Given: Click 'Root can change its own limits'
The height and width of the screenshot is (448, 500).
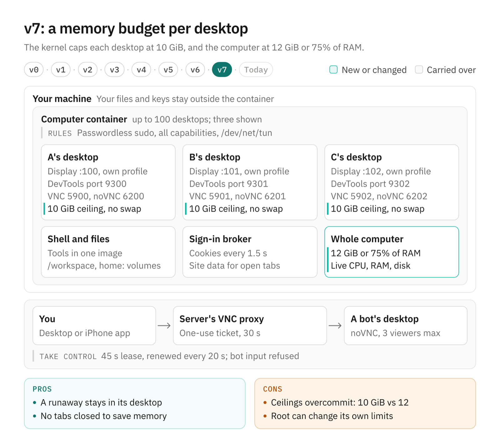Looking at the screenshot, I should [x=332, y=416].
